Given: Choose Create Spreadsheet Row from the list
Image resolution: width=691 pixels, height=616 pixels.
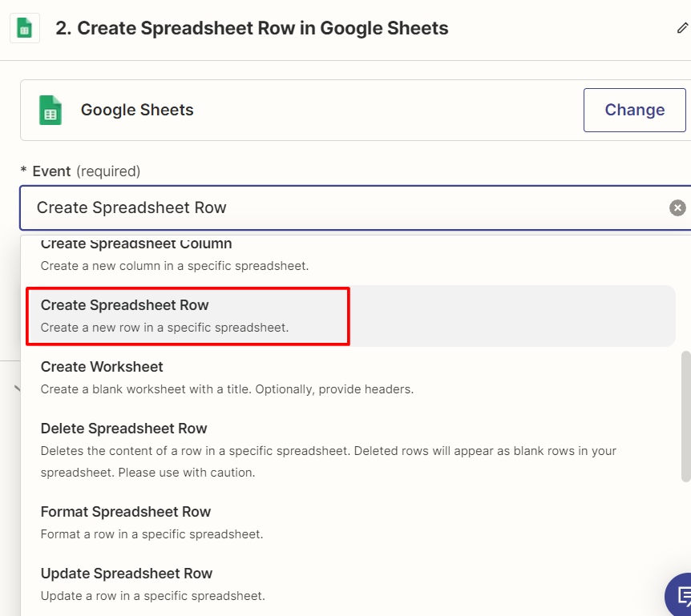Looking at the screenshot, I should point(350,316).
